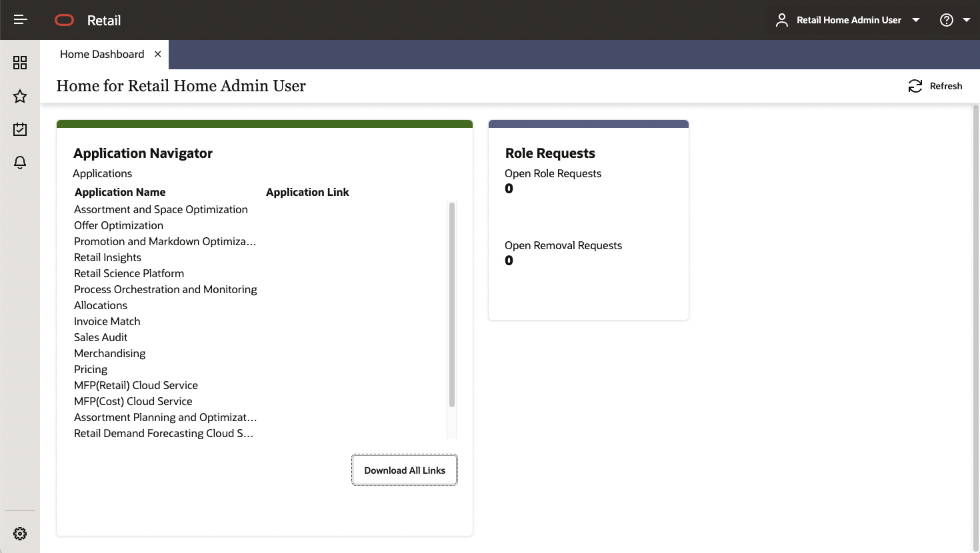Click the user profile icon
The height and width of the screenshot is (553, 980).
tap(781, 20)
